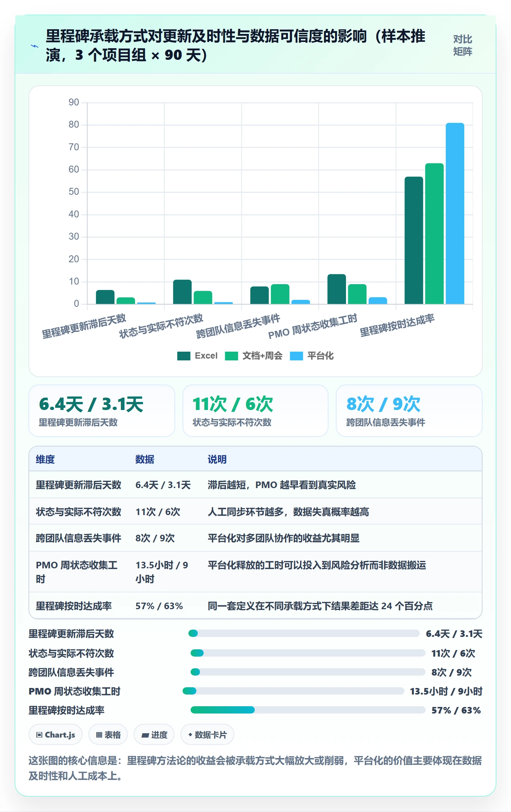Click the 进度 tag chip

pos(154,735)
